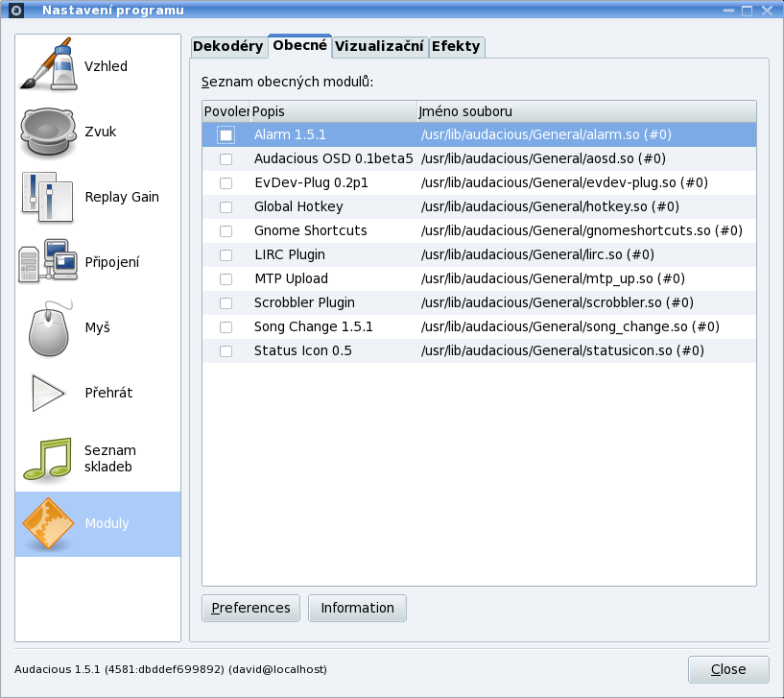Toggle the Global Hotkey plugin checkbox
Viewport: 784px width, 698px height.
click(226, 207)
